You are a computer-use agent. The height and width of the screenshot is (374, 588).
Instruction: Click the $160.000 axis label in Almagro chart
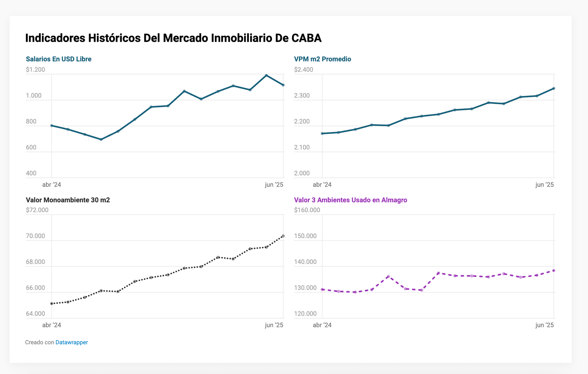(307, 210)
